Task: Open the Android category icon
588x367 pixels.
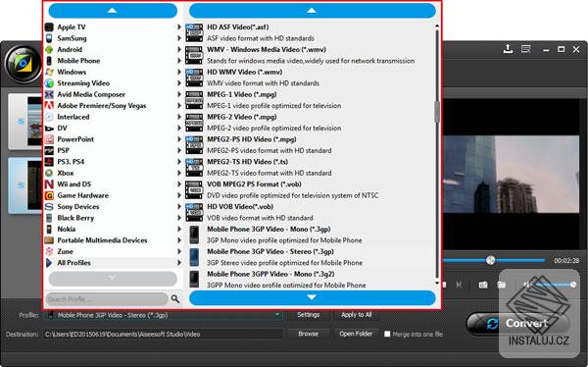Action: [49, 50]
